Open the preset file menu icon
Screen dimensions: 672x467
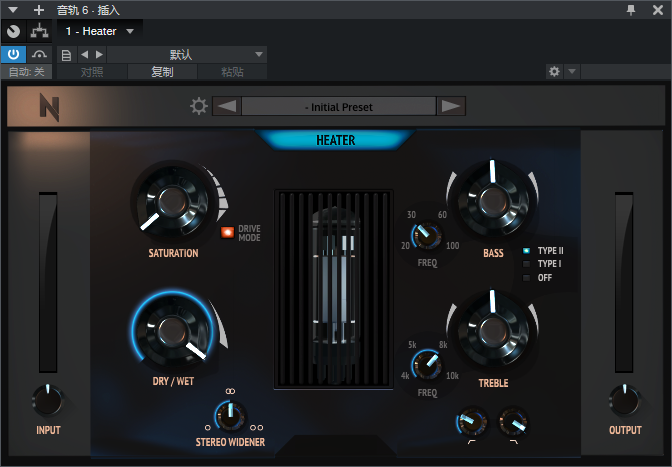[66, 55]
